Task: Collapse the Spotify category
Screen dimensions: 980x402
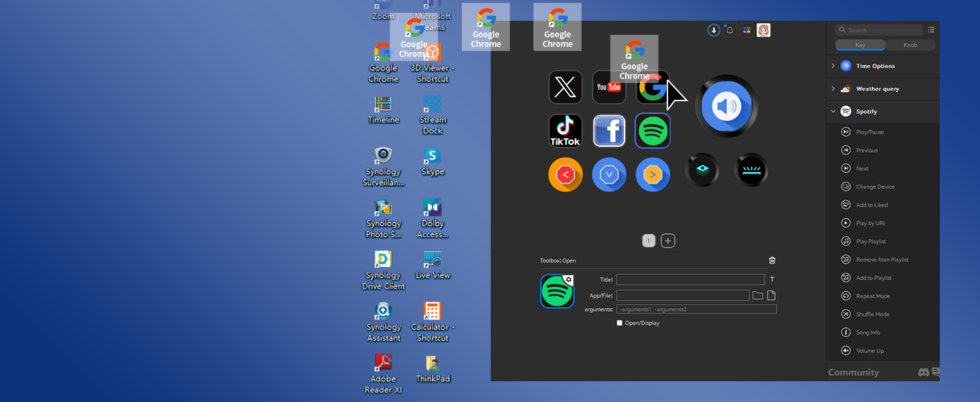Action: tap(833, 111)
